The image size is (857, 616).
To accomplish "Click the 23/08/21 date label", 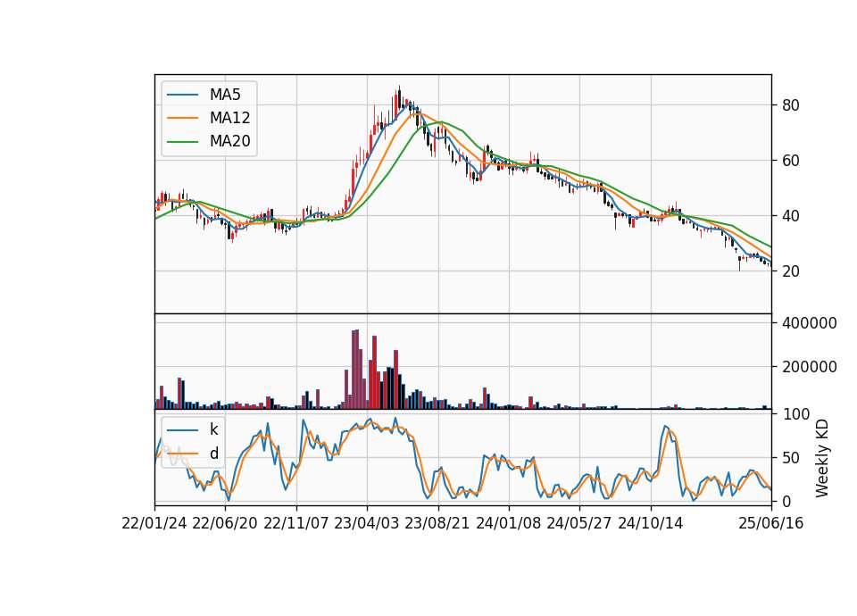I will point(437,523).
